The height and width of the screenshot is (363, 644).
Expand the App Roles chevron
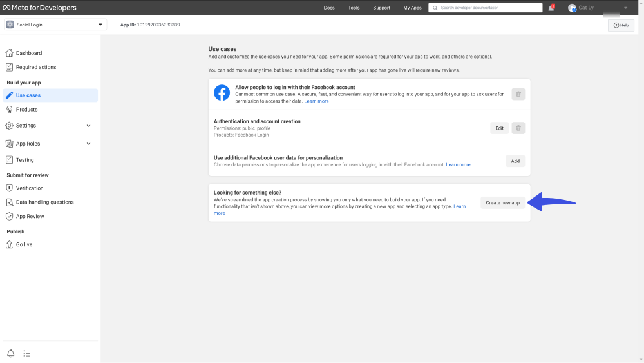click(88, 144)
